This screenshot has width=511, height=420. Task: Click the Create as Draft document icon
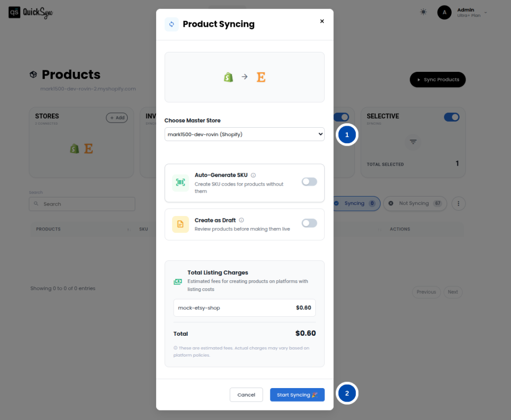click(180, 224)
